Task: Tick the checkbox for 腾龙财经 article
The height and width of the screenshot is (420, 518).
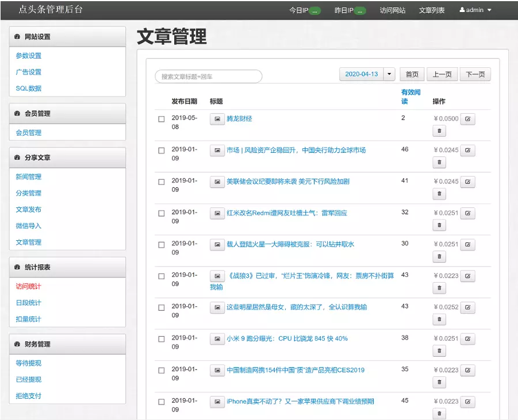Action: click(x=162, y=120)
